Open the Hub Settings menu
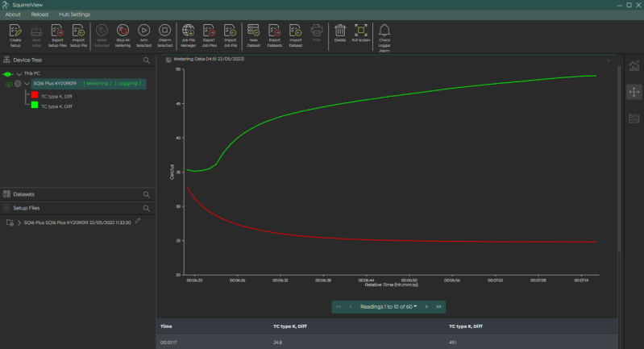644x349 pixels. pos(74,15)
